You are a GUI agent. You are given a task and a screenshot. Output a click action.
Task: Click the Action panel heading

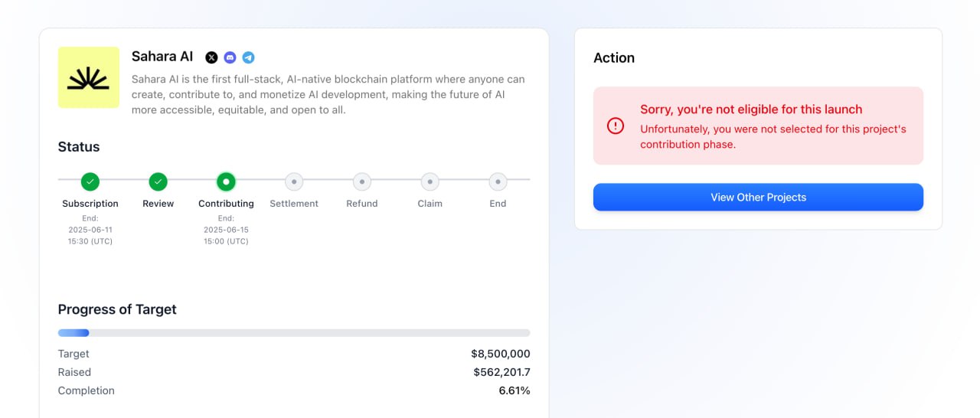click(614, 57)
